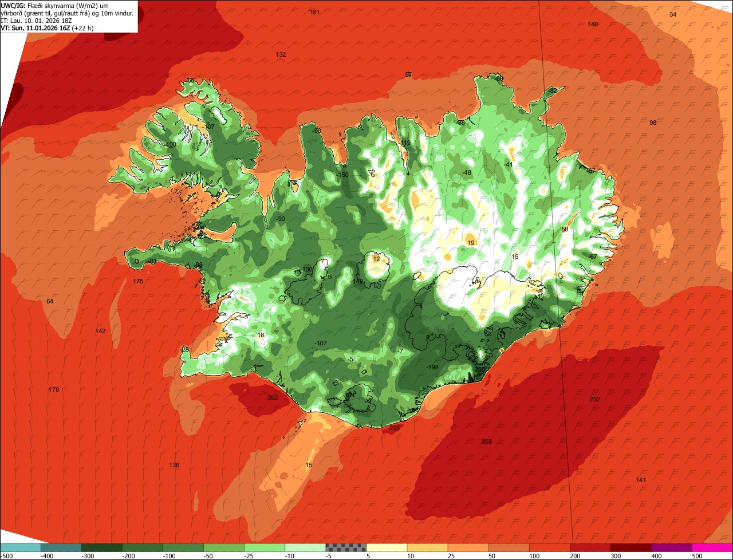Viewport: 733px width, 560px height.
Task: Click the map value 235 on south coast
Action: (395, 428)
